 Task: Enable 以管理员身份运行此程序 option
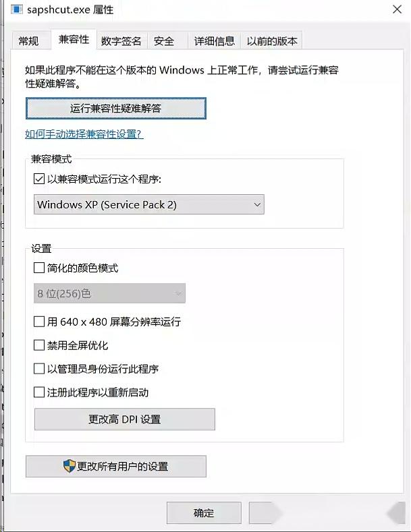click(39, 370)
